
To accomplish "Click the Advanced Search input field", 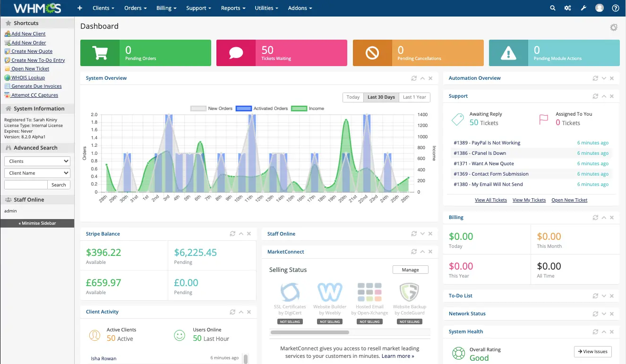I will tap(26, 184).
